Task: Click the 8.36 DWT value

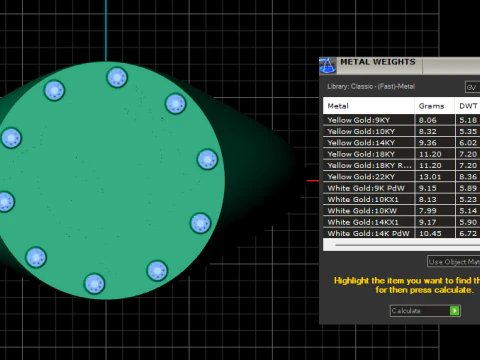Action: coord(468,177)
